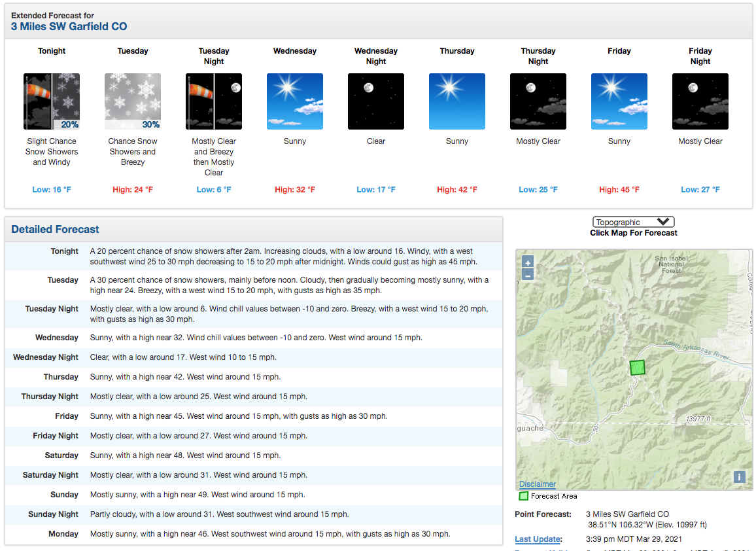Click the Tonight windy snow showers icon
The image size is (756, 551).
click(52, 101)
